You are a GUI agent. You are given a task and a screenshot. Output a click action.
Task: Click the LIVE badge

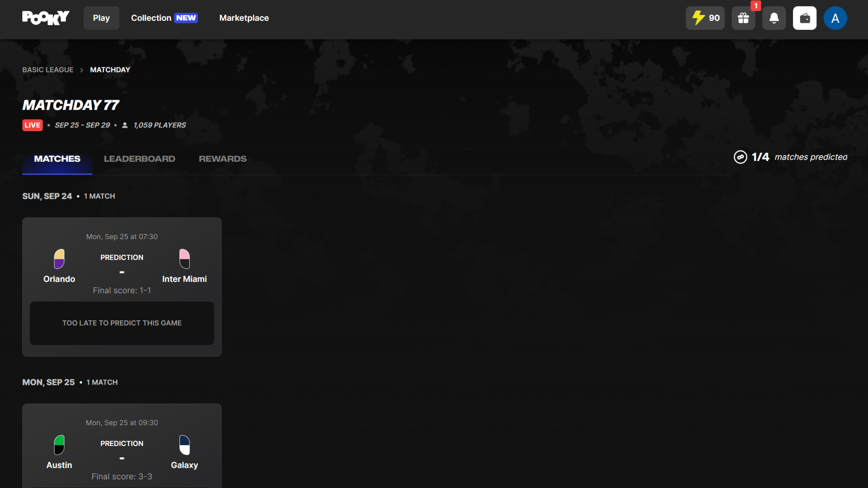tap(33, 125)
